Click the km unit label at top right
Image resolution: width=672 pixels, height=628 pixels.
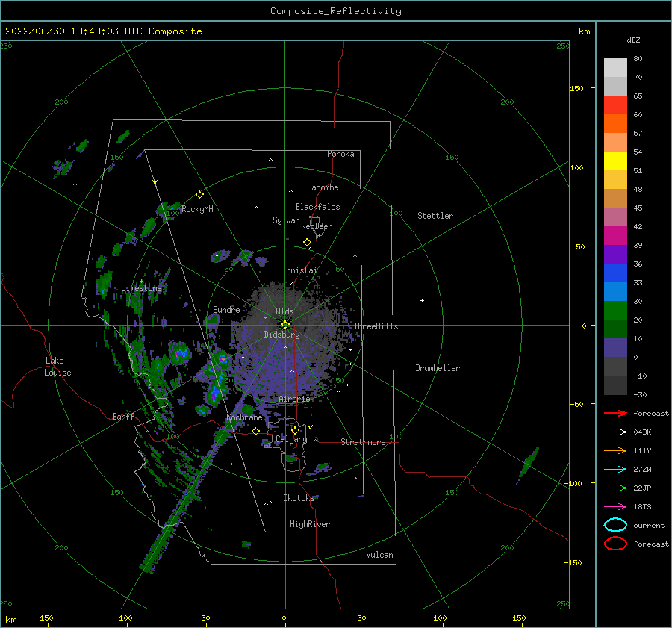584,31
